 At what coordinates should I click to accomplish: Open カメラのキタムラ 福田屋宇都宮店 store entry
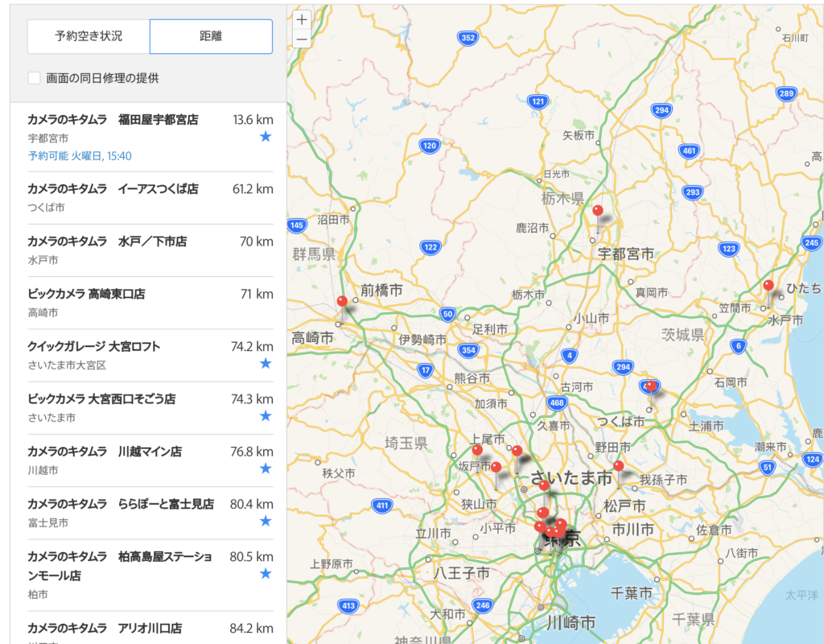click(150, 137)
